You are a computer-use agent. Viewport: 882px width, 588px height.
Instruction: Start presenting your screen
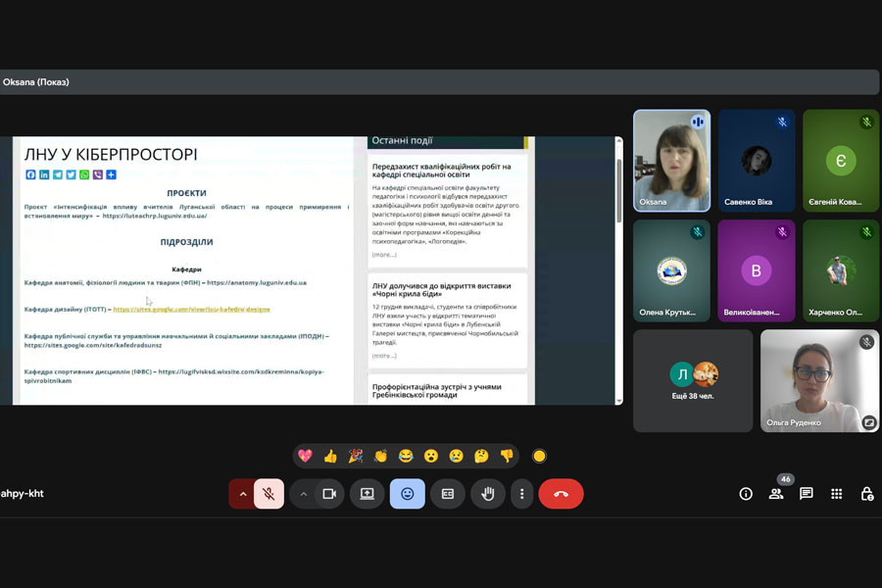367,494
